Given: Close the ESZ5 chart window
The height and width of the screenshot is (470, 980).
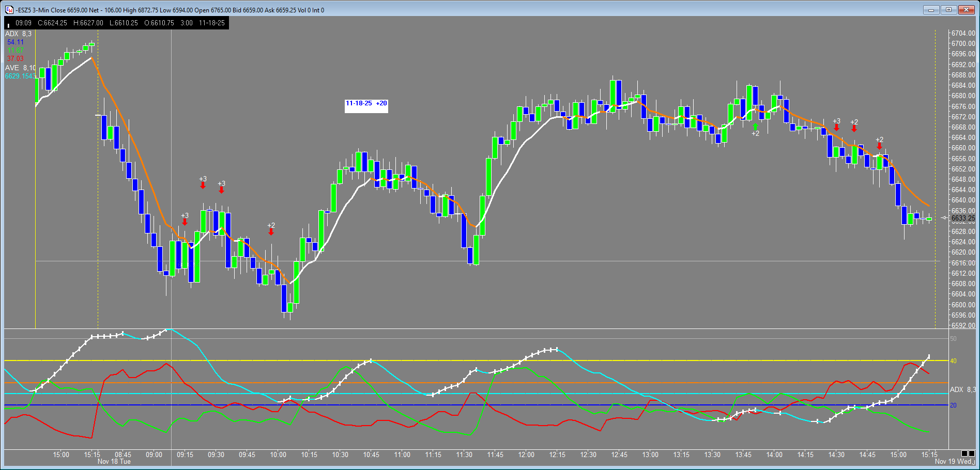Looking at the screenshot, I should pos(966,10).
